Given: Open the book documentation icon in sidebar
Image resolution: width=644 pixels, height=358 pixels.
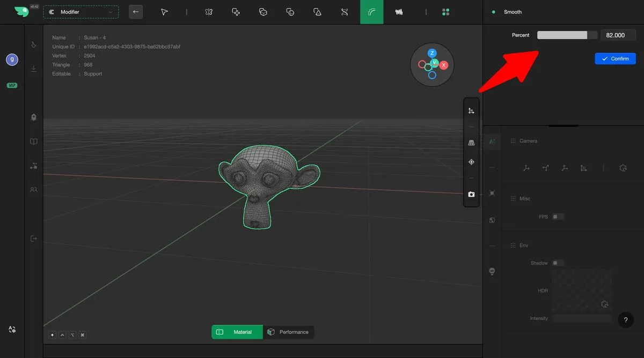Looking at the screenshot, I should pyautogui.click(x=34, y=141).
